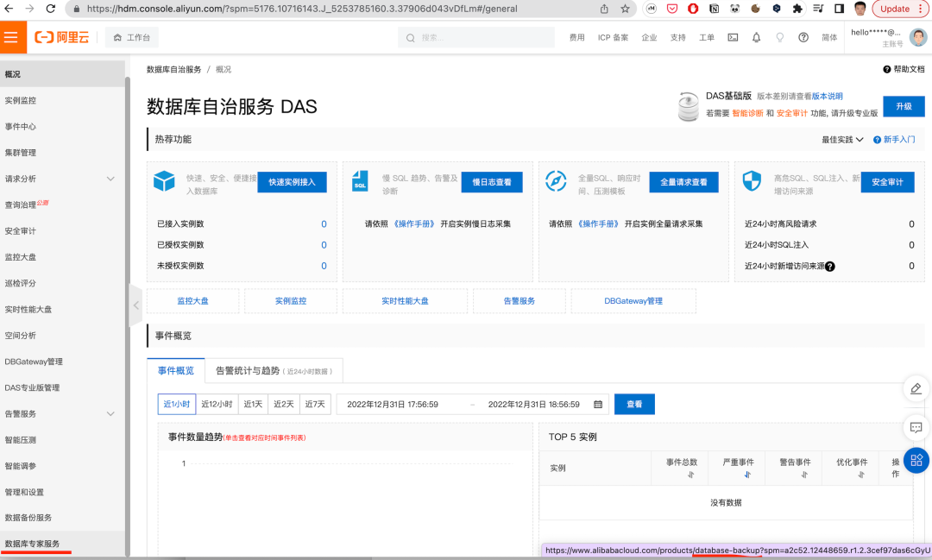Click the 查看 query button
932x560 pixels.
click(634, 404)
